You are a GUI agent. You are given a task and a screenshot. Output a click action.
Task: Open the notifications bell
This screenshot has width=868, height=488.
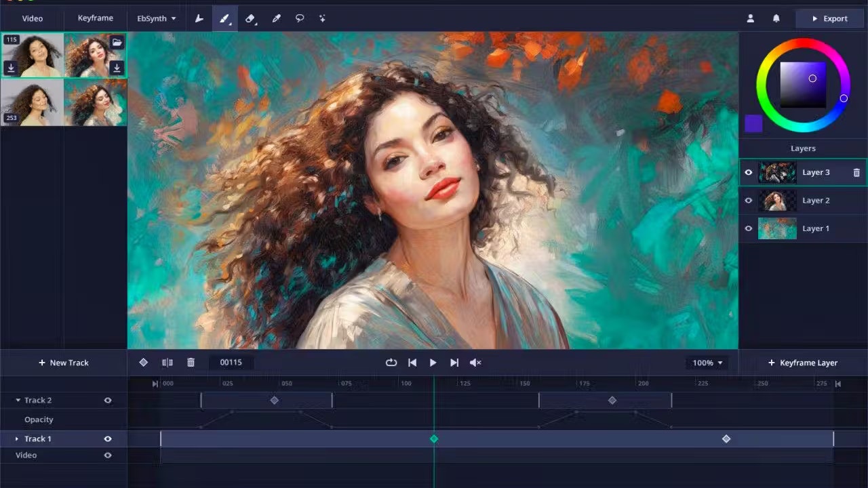pyautogui.click(x=776, y=19)
